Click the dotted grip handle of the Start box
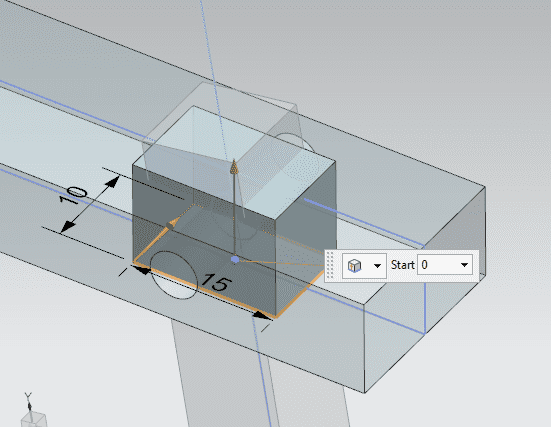The height and width of the screenshot is (427, 551). pos(330,266)
